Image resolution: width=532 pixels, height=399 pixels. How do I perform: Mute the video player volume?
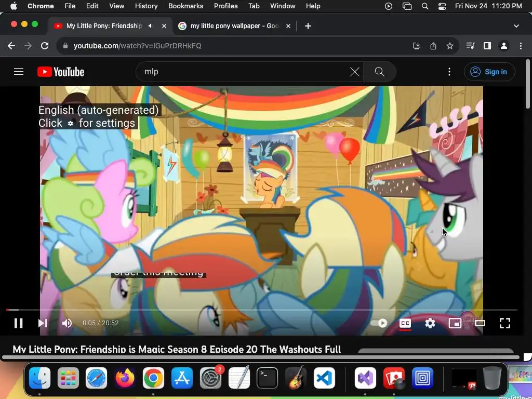(x=67, y=323)
